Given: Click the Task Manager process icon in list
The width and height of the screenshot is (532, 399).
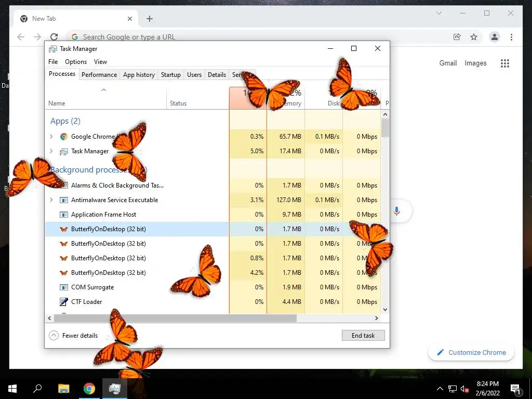Looking at the screenshot, I should coord(63,151).
